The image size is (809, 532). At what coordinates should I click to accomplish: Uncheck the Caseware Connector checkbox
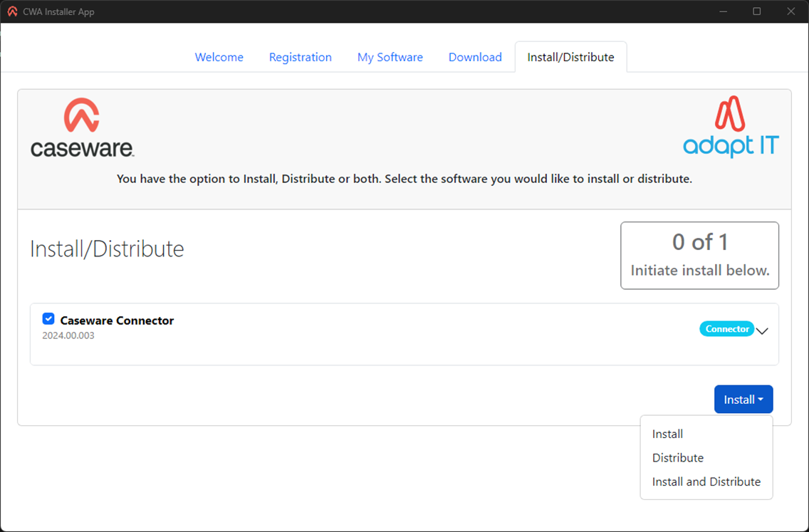[x=48, y=319]
